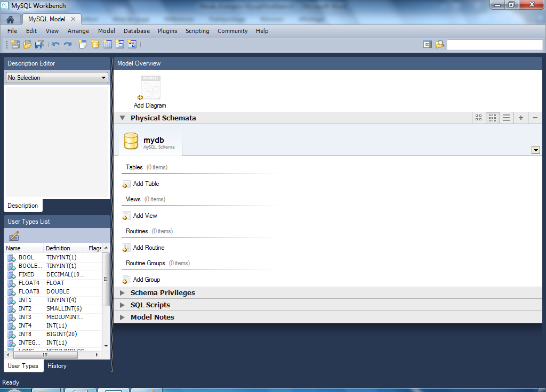Screen dimensions: 546x392
Task: Open the Database menu
Action: (136, 31)
